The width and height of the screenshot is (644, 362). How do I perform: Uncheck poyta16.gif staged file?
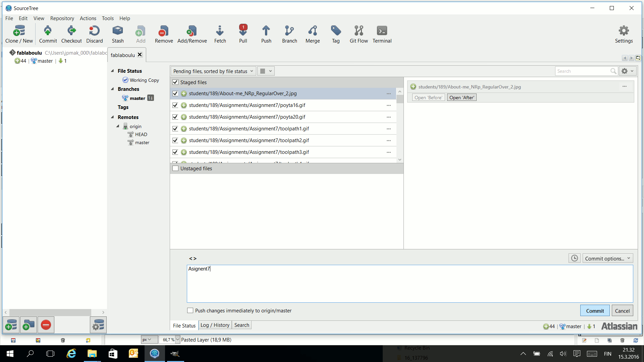[x=175, y=105]
